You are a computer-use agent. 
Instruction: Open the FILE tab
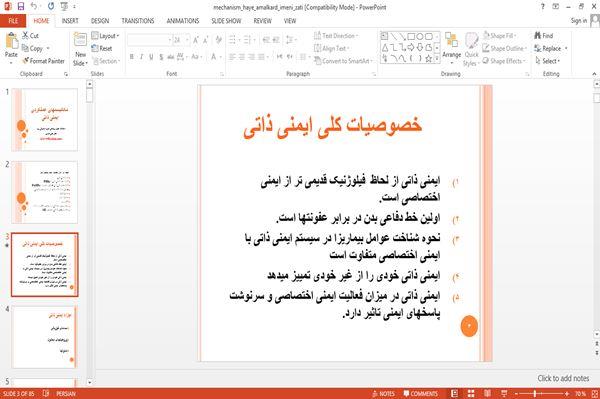click(x=13, y=21)
